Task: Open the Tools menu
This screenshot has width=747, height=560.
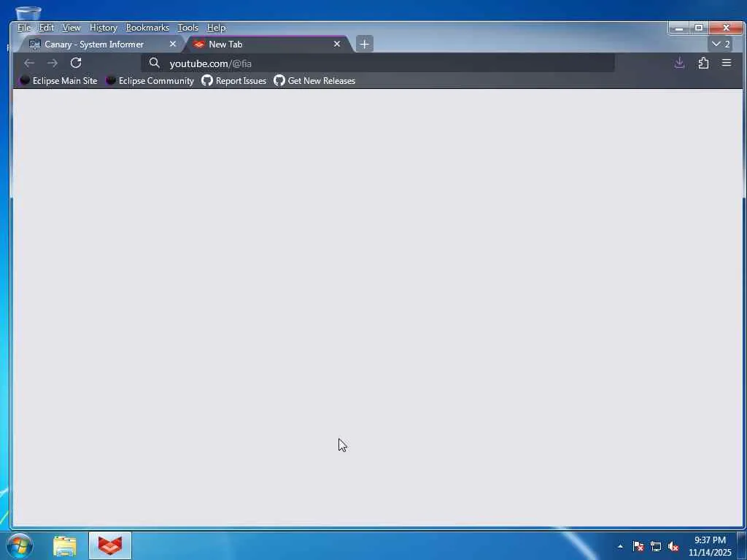Action: (187, 28)
